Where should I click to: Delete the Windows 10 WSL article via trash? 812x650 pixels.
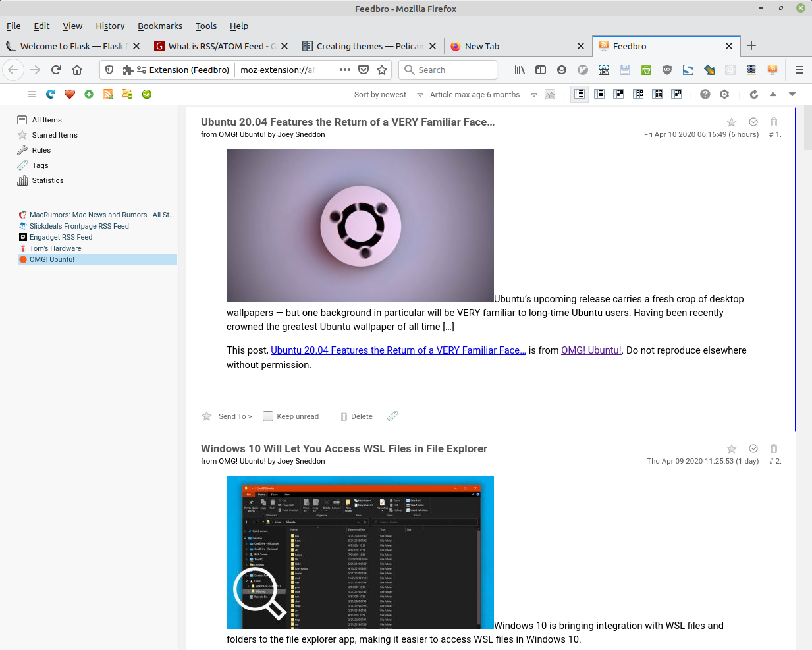774,448
